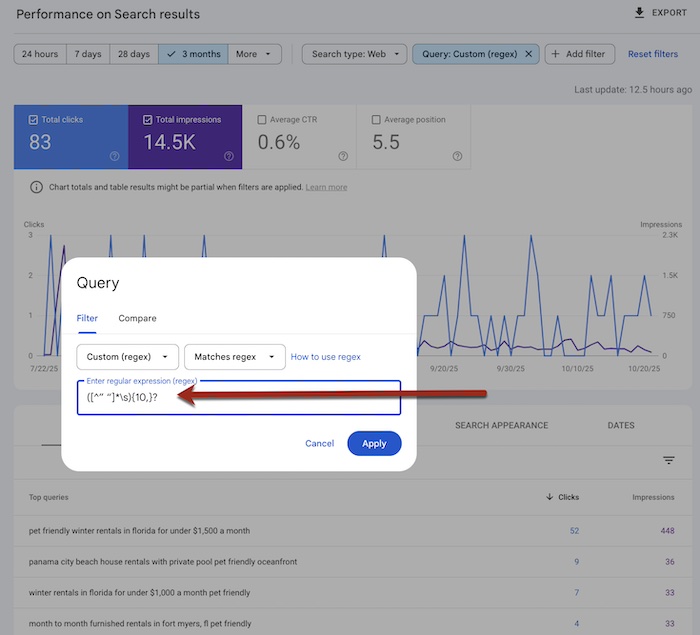Image resolution: width=700 pixels, height=635 pixels.
Task: Click the info icon beside chart totals notice
Action: [37, 187]
